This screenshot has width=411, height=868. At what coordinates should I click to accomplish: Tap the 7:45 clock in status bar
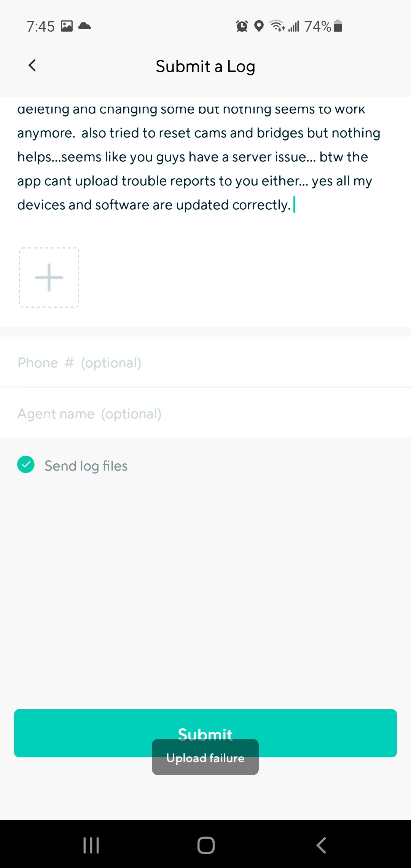40,26
